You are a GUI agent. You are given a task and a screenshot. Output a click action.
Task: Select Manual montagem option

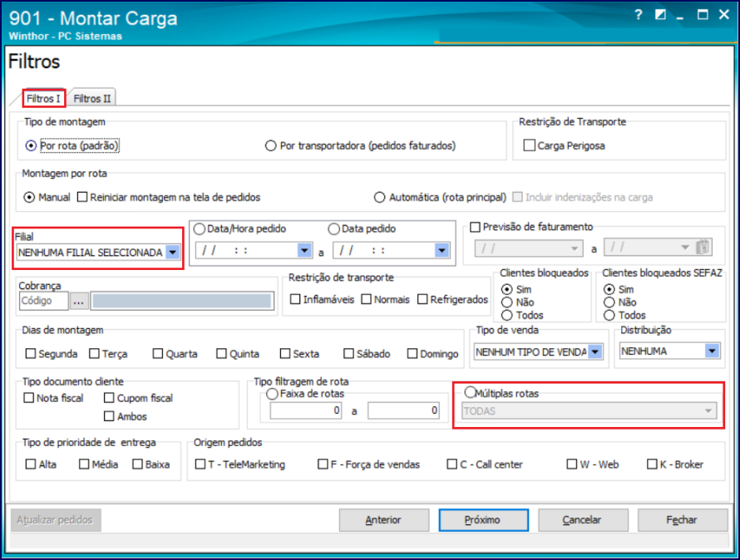29,197
